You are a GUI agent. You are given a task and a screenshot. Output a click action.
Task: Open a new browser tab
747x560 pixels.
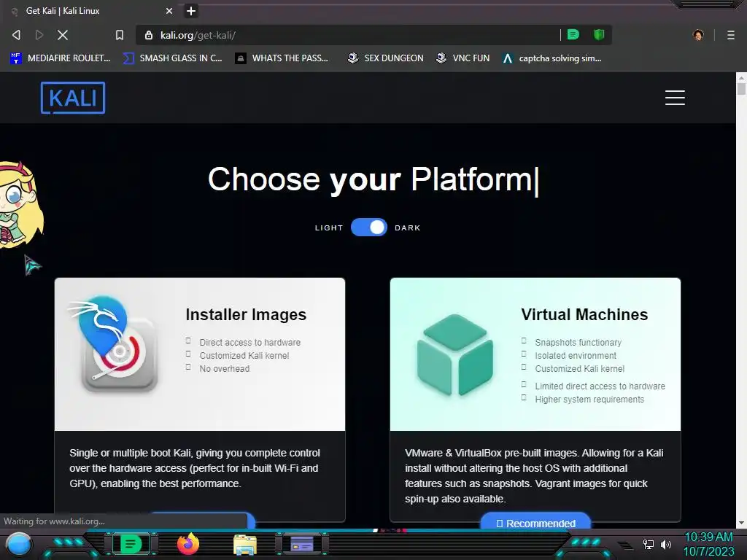pos(190,10)
